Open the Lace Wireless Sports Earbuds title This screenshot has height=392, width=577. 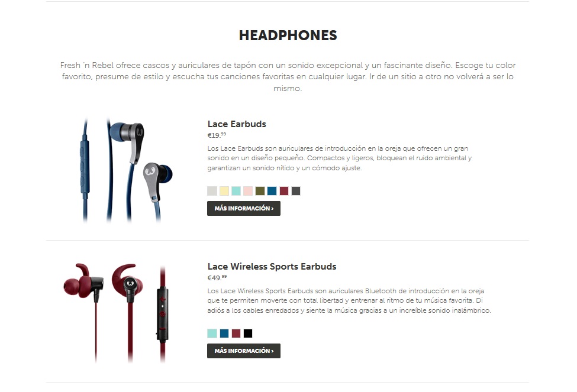coord(272,267)
